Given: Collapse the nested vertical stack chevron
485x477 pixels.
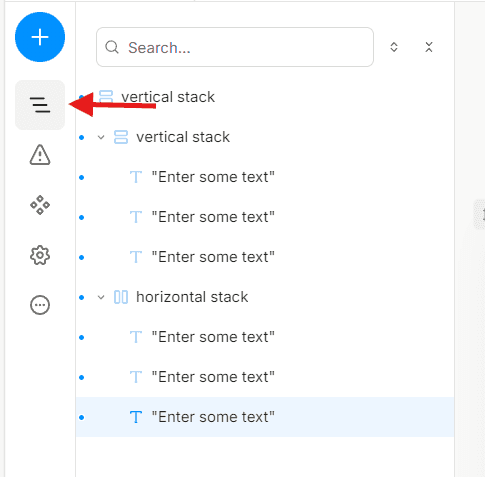Looking at the screenshot, I should pyautogui.click(x=101, y=137).
